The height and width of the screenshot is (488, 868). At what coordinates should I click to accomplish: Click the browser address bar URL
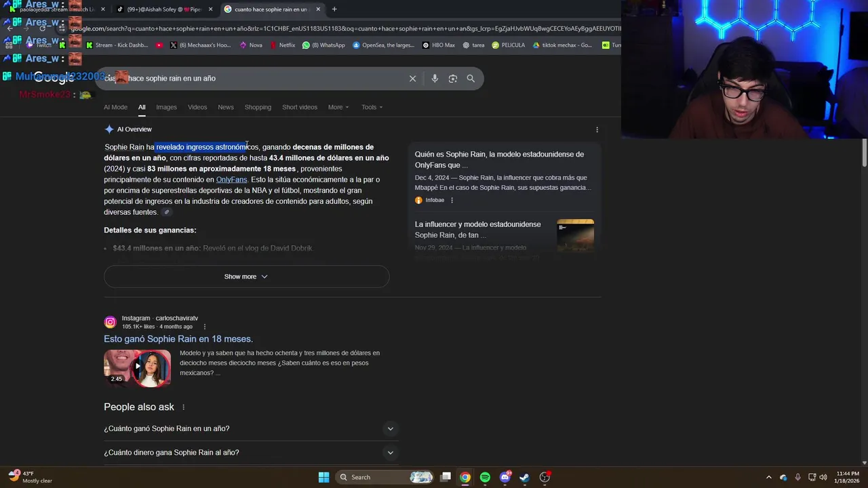pos(346,28)
